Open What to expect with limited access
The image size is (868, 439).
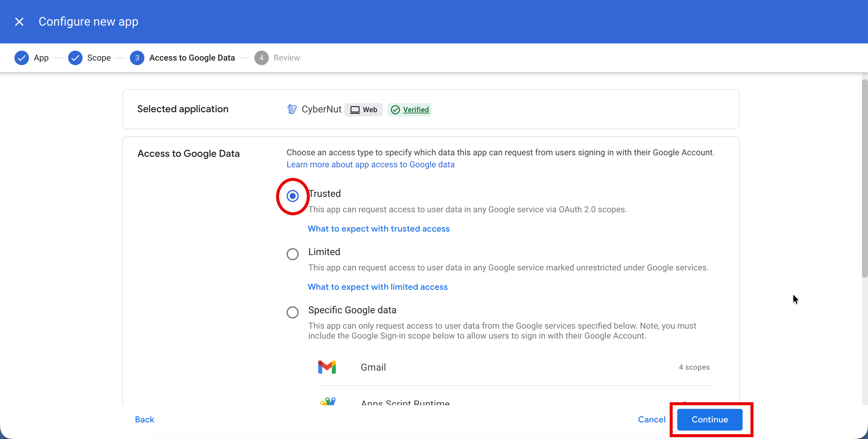(x=377, y=287)
